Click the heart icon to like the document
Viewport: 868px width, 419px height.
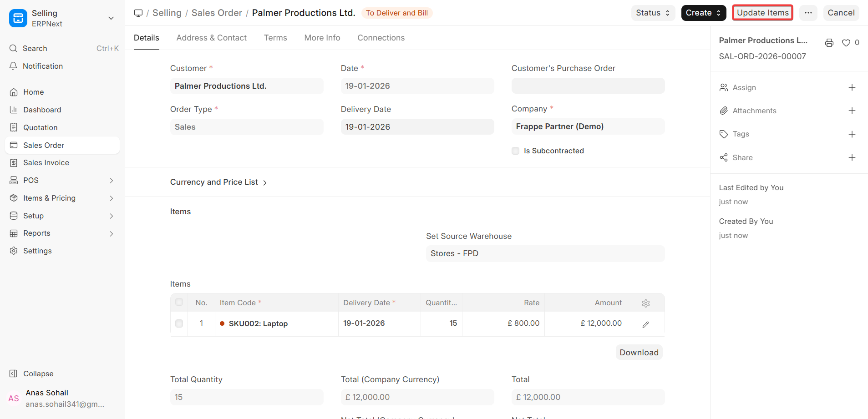coord(845,42)
